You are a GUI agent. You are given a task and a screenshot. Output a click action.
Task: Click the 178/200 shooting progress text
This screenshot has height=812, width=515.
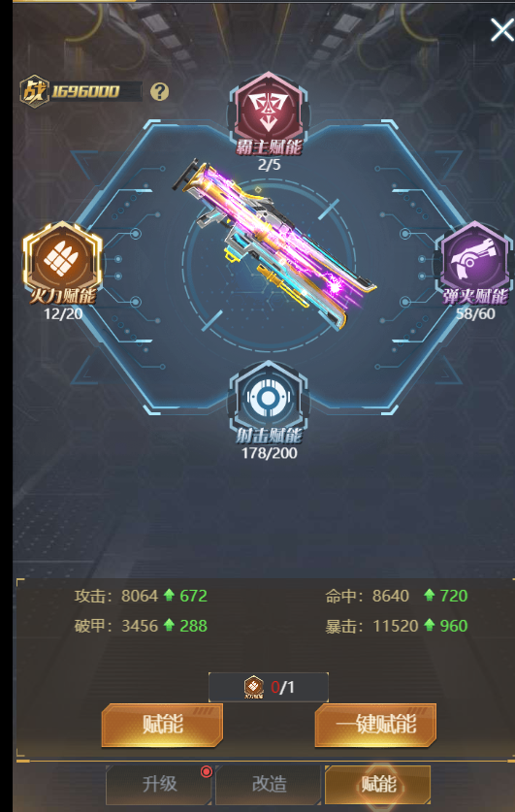point(270,453)
